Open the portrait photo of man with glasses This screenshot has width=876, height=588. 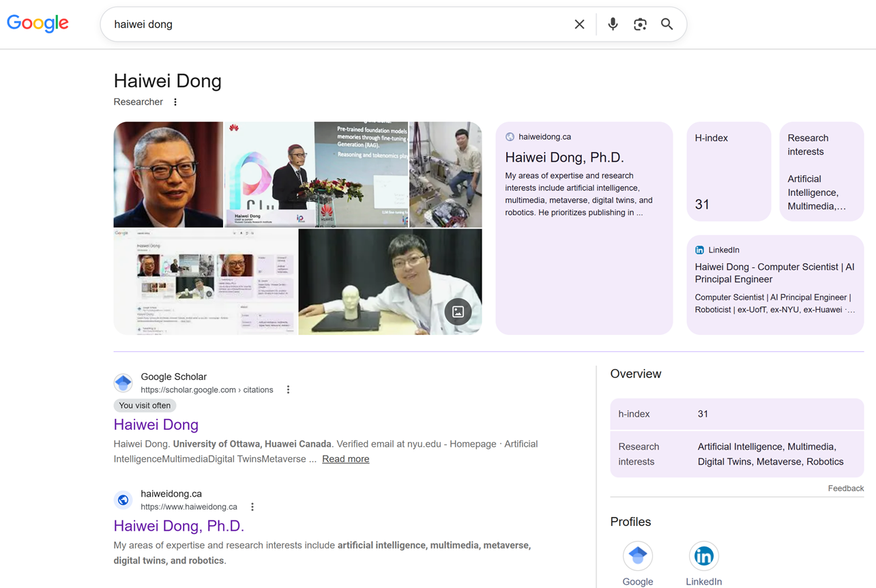coord(169,175)
